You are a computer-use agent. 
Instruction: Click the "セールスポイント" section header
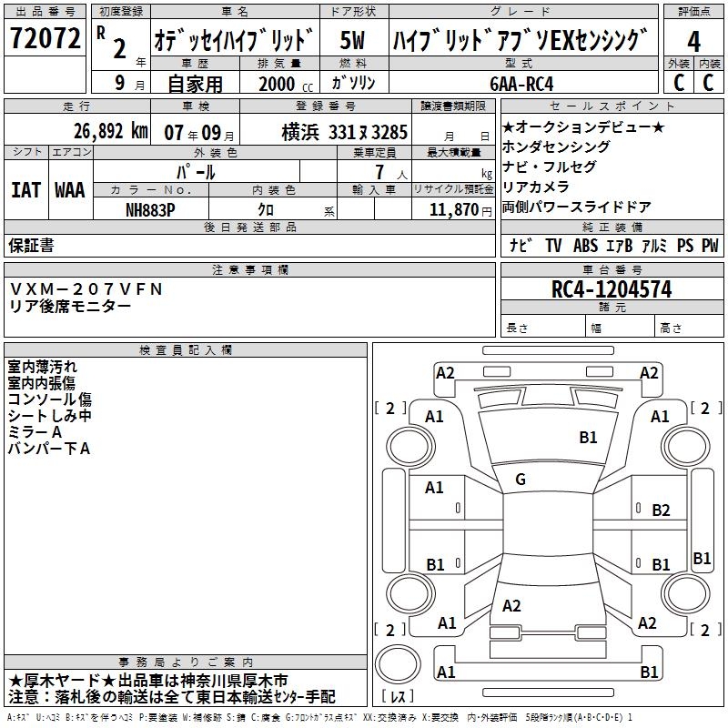pyautogui.click(x=612, y=106)
